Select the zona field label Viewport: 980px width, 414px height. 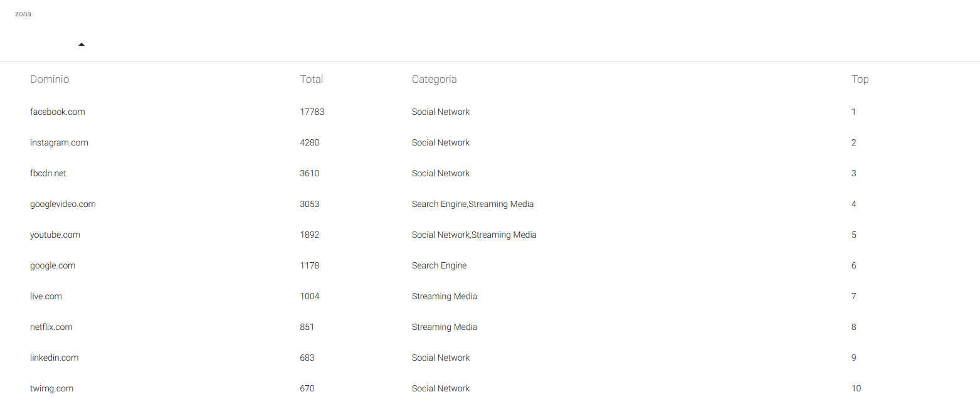pyautogui.click(x=23, y=14)
